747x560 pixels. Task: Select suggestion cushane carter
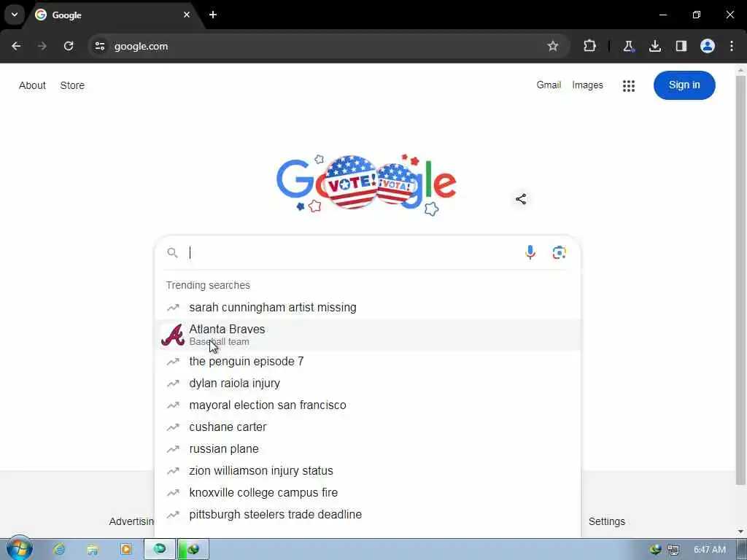pyautogui.click(x=368, y=427)
